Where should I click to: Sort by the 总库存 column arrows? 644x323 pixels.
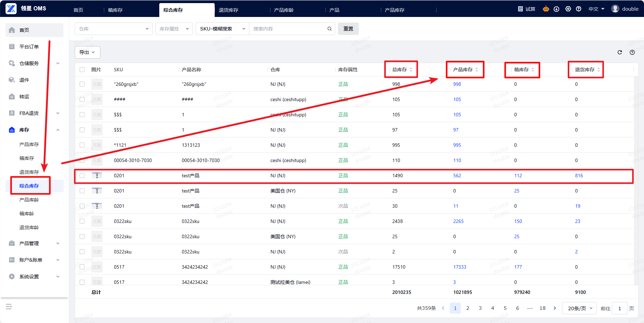(x=411, y=70)
